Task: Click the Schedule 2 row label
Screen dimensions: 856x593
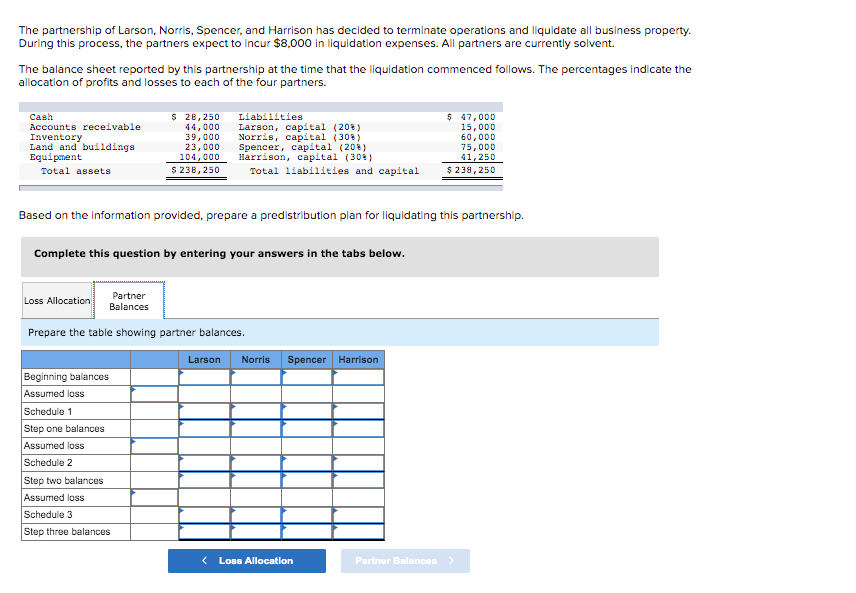Action: tap(48, 463)
